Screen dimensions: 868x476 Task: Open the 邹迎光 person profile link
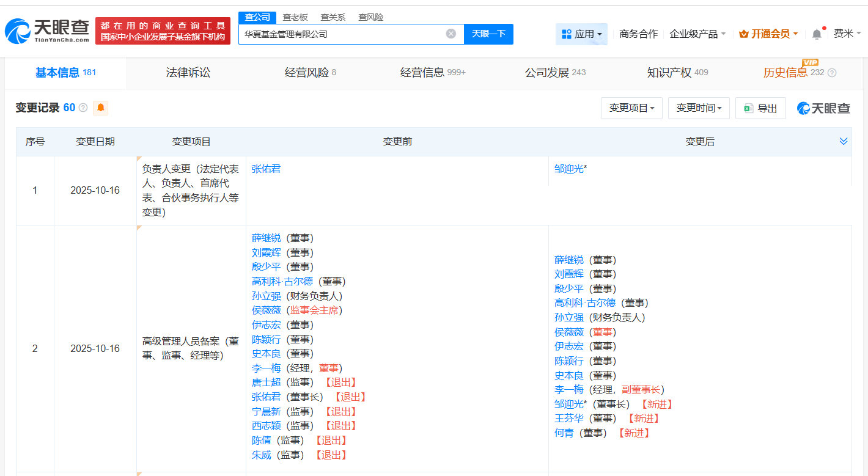pyautogui.click(x=567, y=168)
